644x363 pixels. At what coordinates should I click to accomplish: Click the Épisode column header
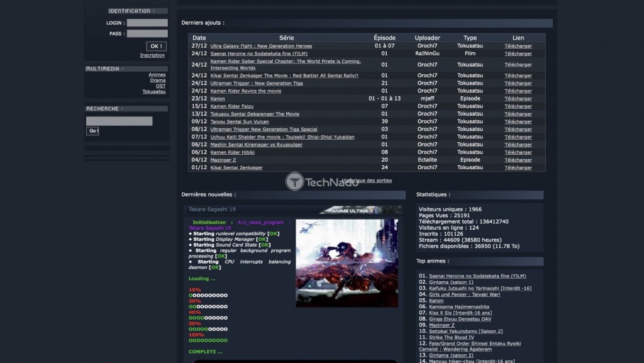click(384, 38)
